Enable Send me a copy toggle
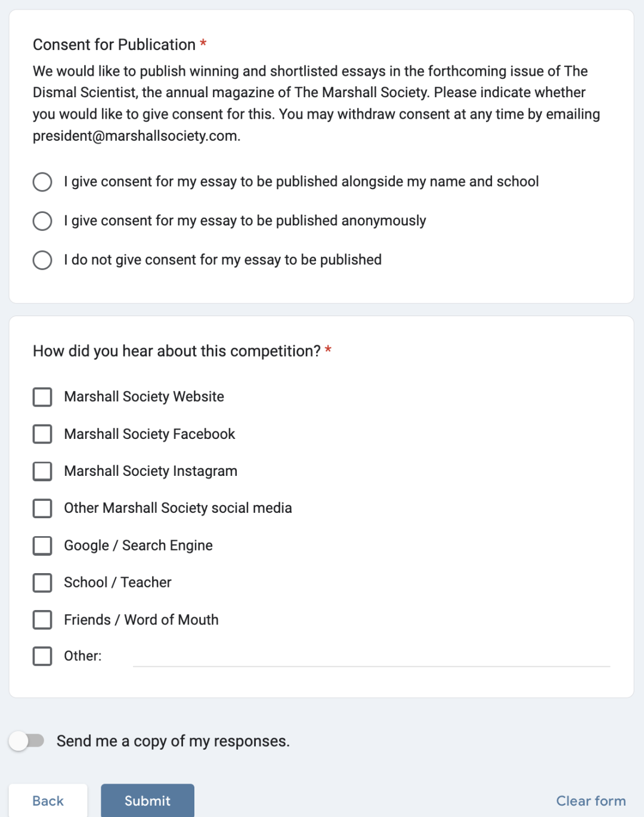The width and height of the screenshot is (644, 817). click(27, 741)
